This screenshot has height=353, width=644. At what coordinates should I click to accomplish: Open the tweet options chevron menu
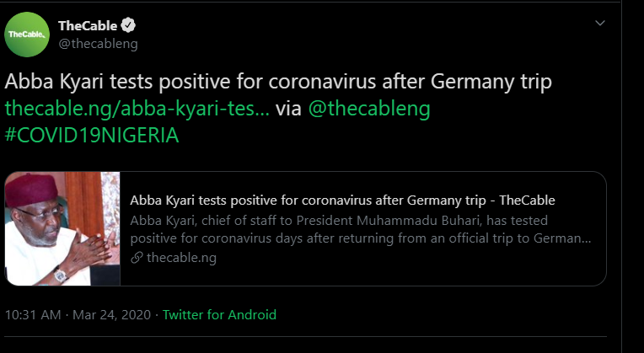[600, 24]
